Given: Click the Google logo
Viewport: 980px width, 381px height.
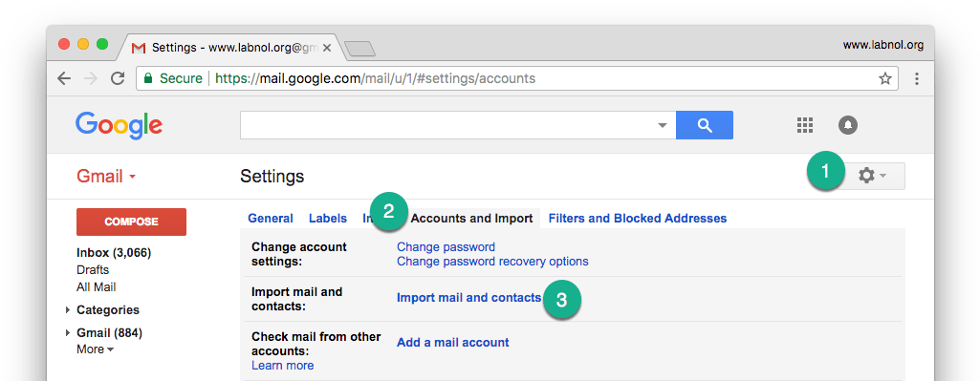Looking at the screenshot, I should pos(119,125).
